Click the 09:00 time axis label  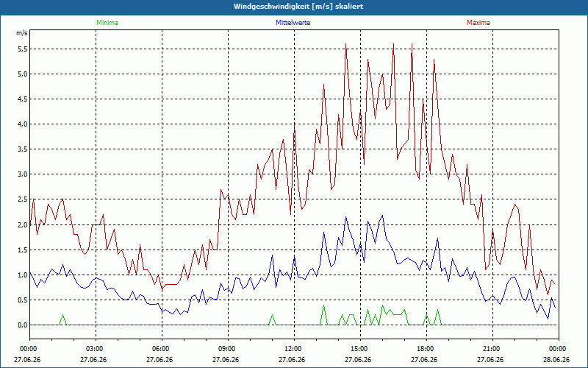228,349
